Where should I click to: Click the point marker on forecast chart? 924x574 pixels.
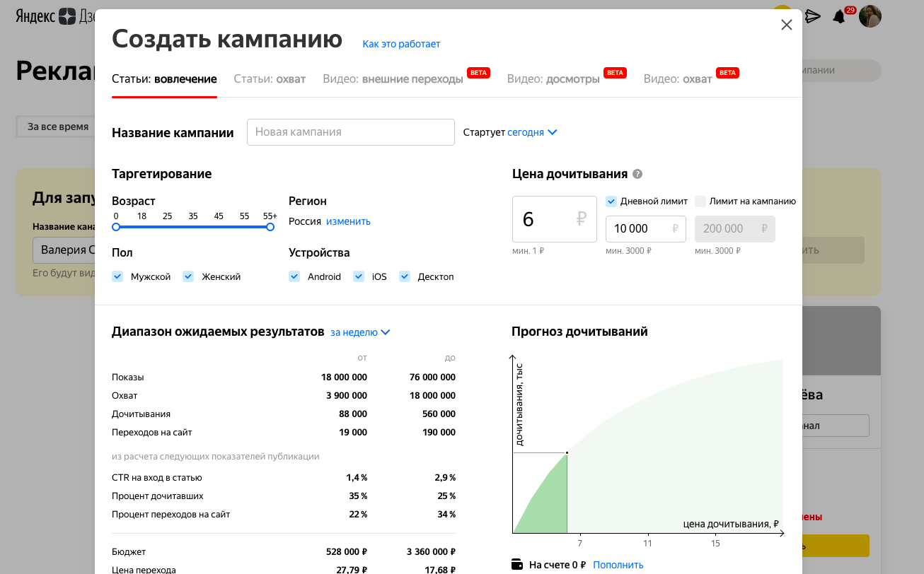pos(567,452)
